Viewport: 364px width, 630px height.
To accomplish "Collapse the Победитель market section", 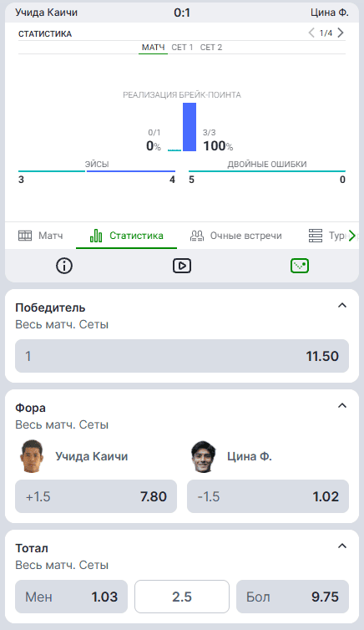I will [x=342, y=306].
